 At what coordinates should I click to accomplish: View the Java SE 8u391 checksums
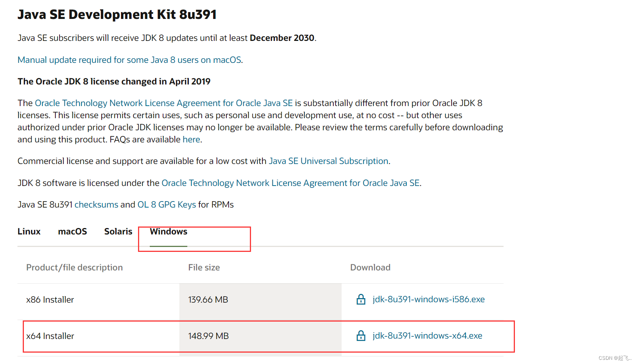click(x=96, y=205)
